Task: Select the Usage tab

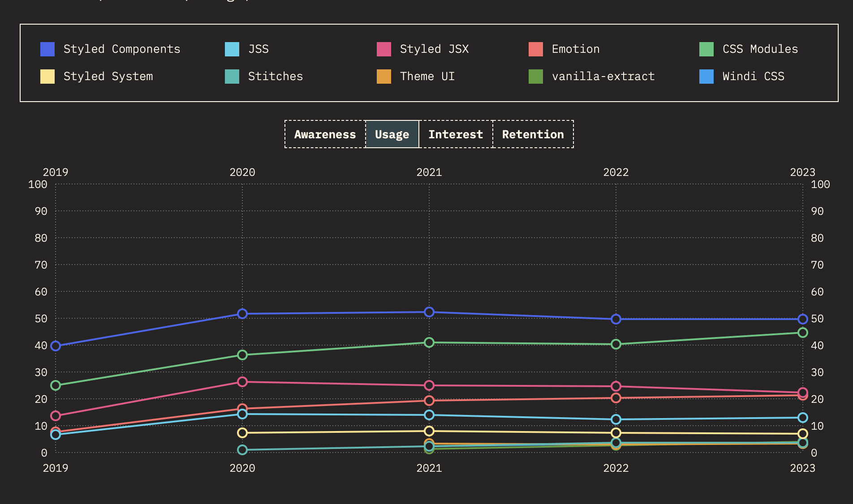Action: click(x=392, y=134)
